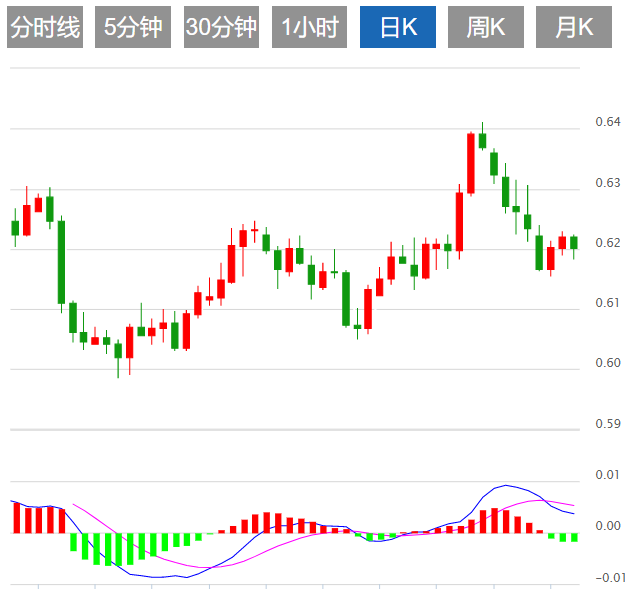The height and width of the screenshot is (589, 635).
Task: Select the 30分钟 interval tab
Action: tap(221, 27)
